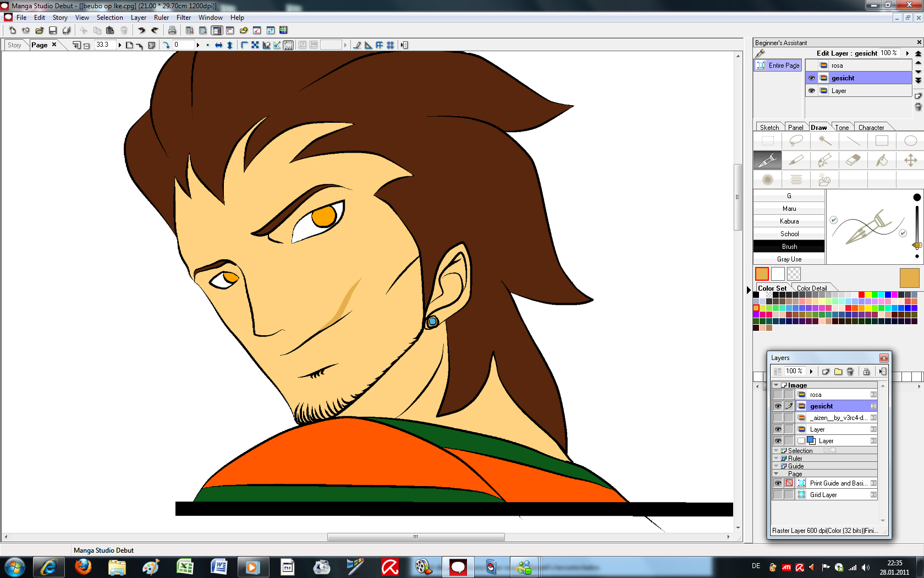Expand the Selection group in Layers panel
This screenshot has width=924, height=578.
pyautogui.click(x=776, y=451)
